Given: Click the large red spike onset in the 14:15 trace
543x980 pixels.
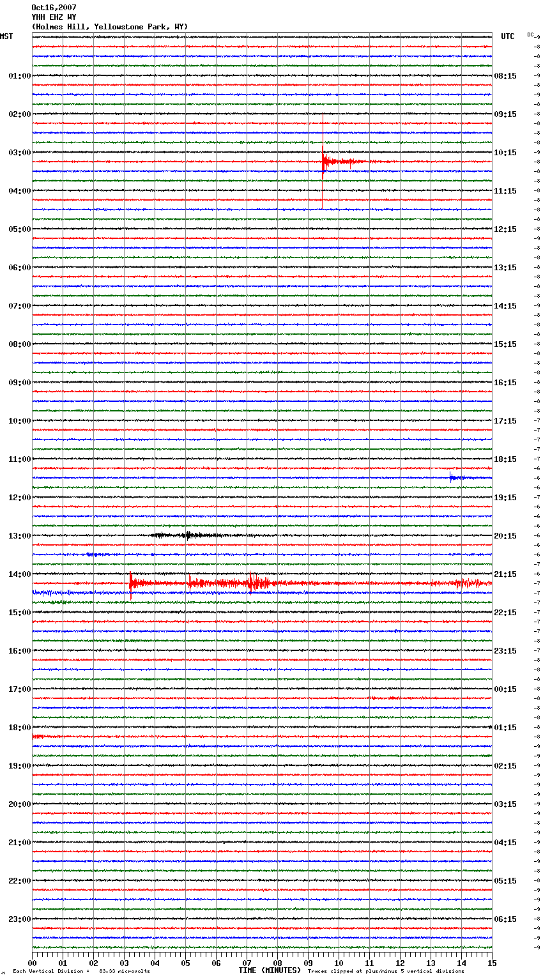Looking at the screenshot, I should click(x=130, y=583).
